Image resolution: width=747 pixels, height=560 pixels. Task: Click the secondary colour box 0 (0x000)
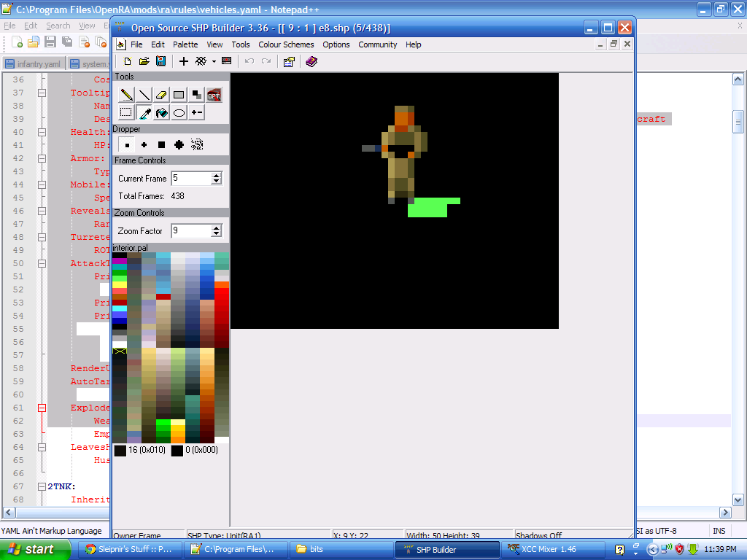coord(177,451)
